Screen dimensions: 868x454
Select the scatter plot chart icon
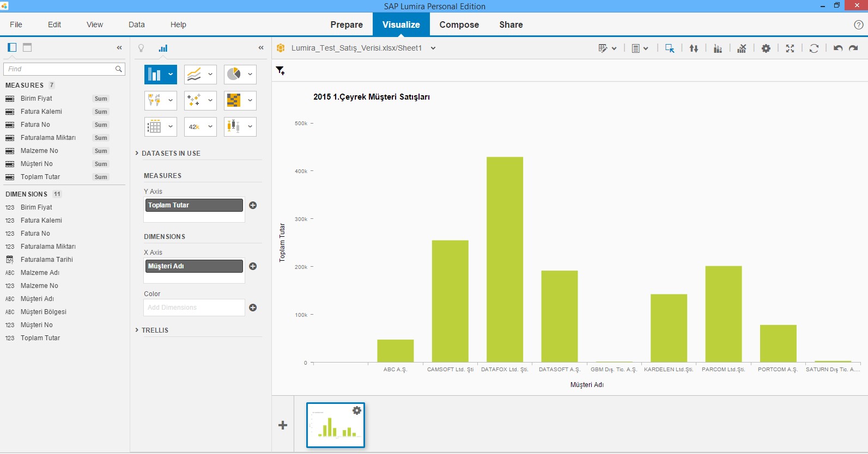[x=194, y=100]
